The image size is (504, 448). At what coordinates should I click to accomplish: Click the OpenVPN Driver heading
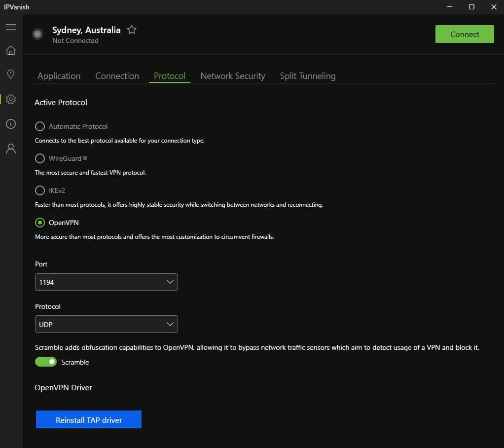(x=63, y=387)
